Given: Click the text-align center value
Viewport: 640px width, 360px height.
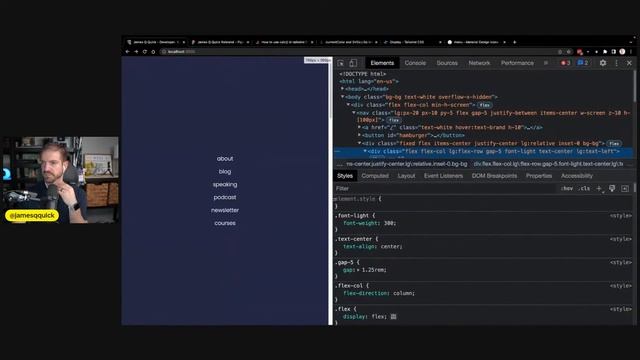Looking at the screenshot, I should pos(391,247).
